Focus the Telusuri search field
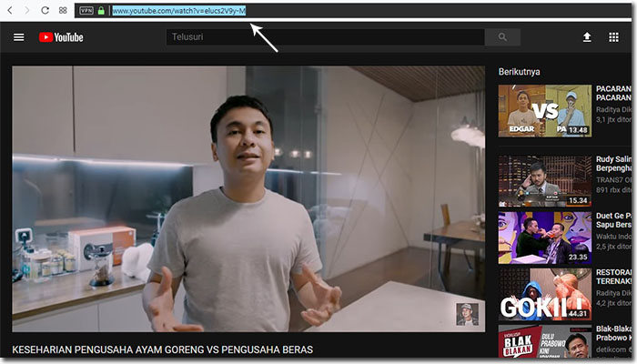 point(326,37)
